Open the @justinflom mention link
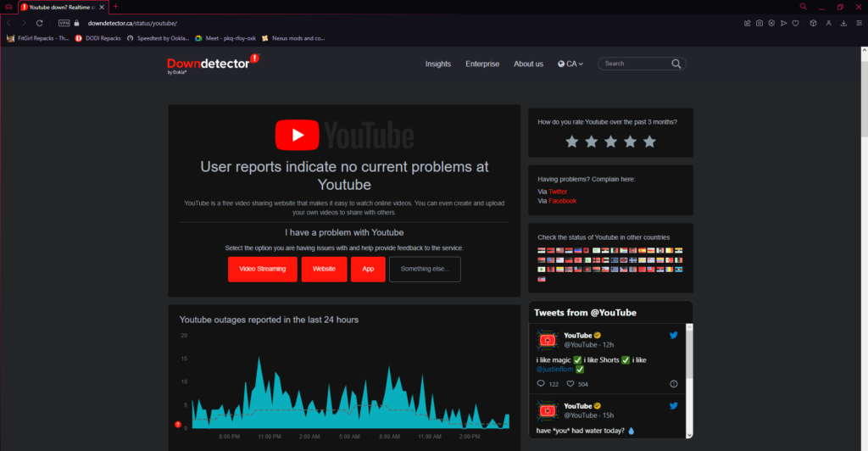Viewport: 868px width, 451px height. point(554,369)
